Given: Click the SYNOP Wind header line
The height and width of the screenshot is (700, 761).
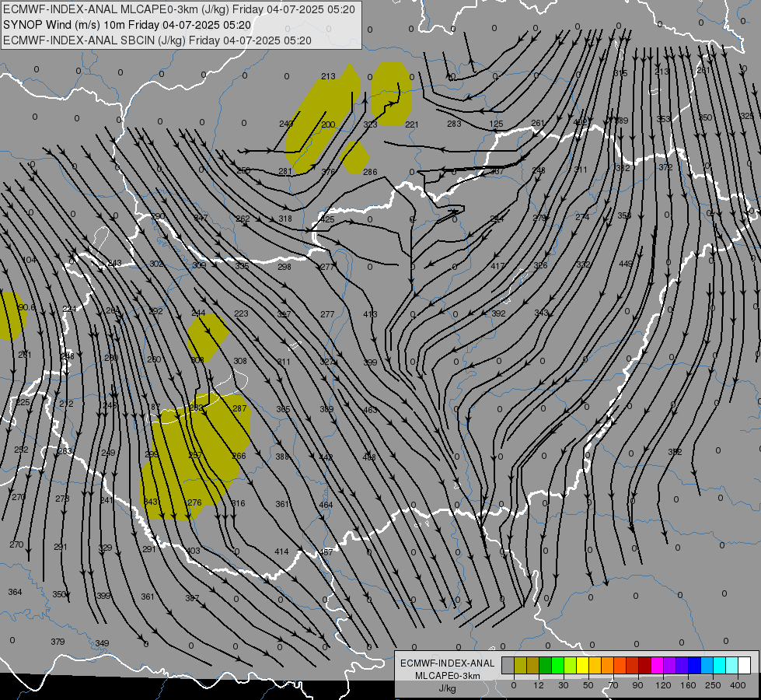Looking at the screenshot, I should pos(127,25).
